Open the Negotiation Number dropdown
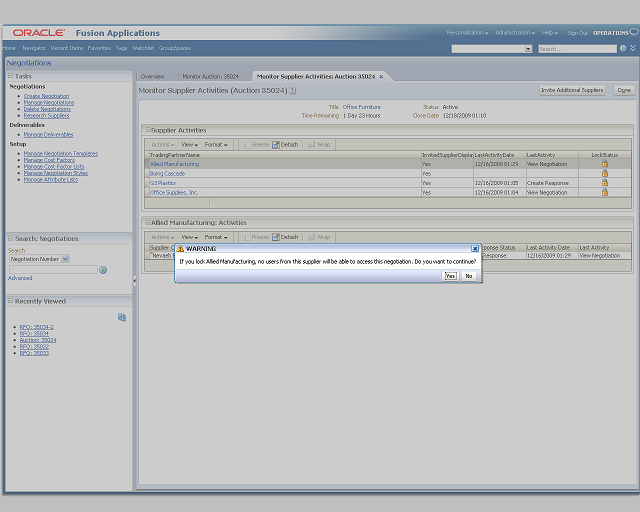640x512 pixels. [65, 259]
